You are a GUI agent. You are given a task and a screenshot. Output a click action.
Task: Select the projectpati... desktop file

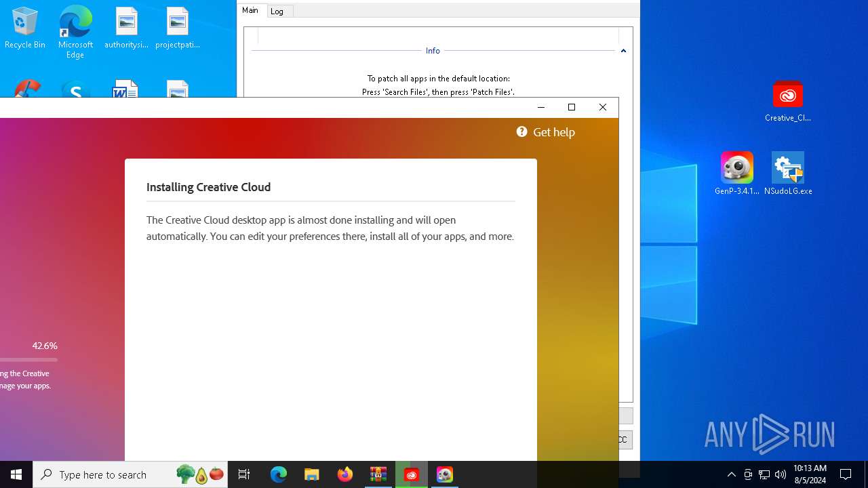pyautogui.click(x=178, y=28)
